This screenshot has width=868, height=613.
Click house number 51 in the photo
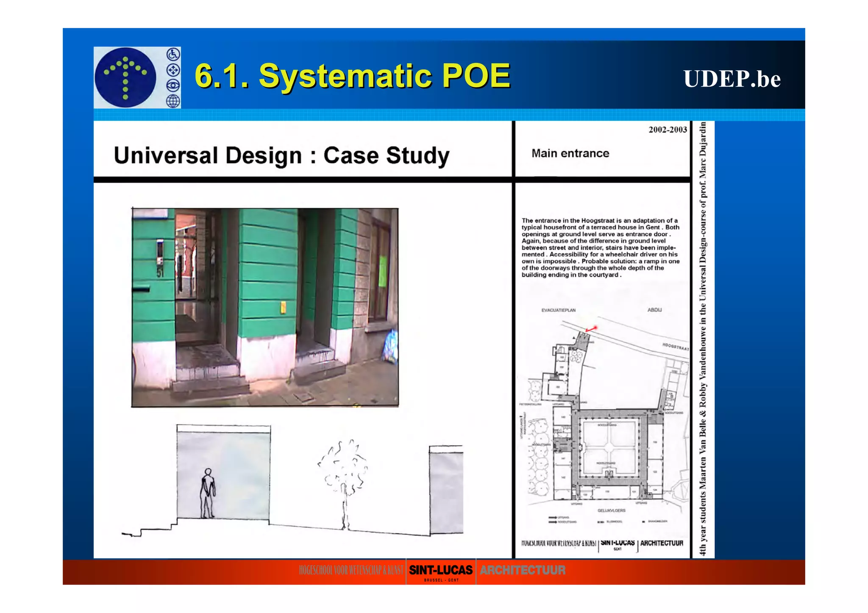point(160,273)
